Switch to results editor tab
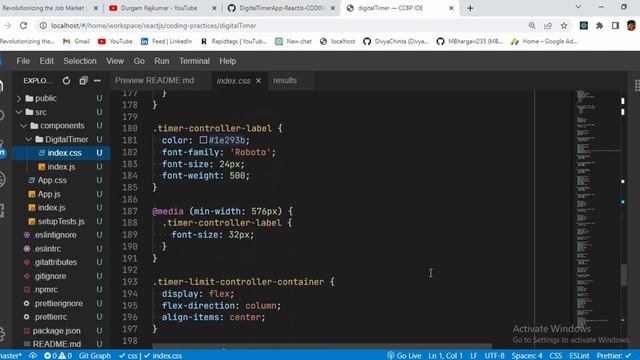This screenshot has height=360, width=640. [x=285, y=80]
